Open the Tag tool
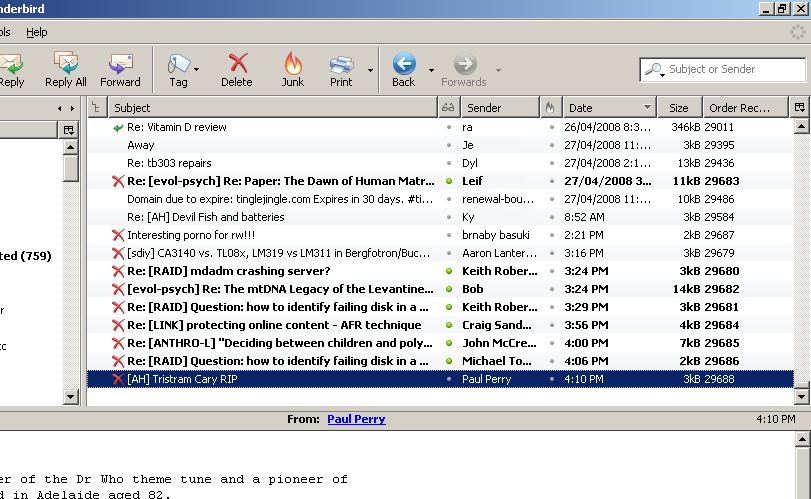The image size is (811, 499). (178, 70)
